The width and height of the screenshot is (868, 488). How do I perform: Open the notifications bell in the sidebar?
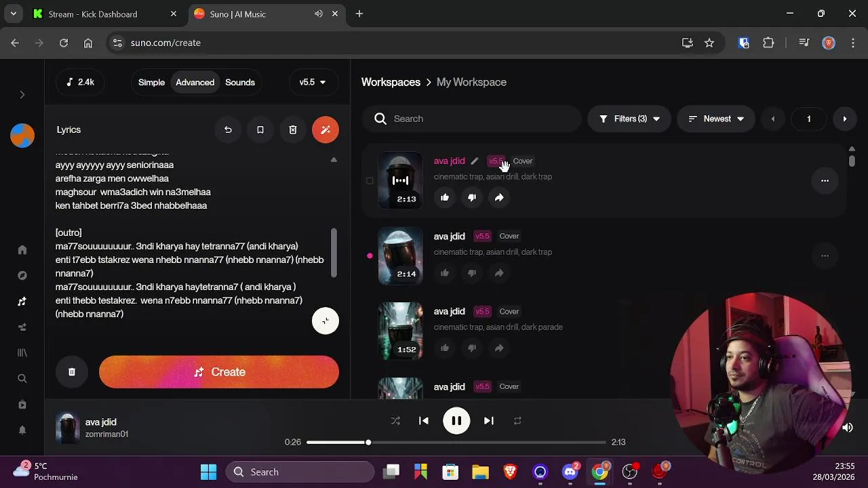coord(22,430)
